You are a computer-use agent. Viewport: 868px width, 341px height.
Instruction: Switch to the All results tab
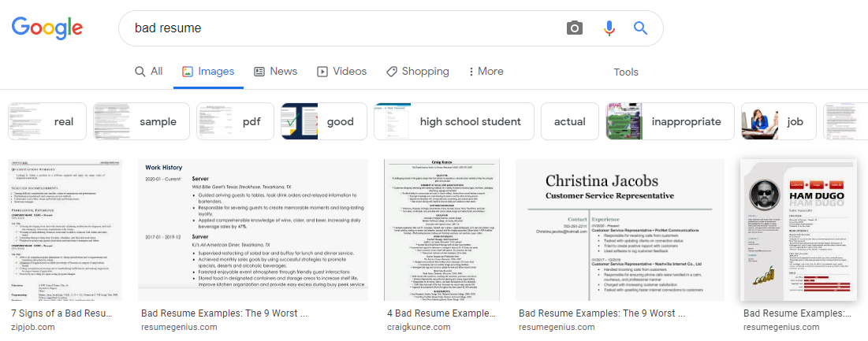pos(149,72)
